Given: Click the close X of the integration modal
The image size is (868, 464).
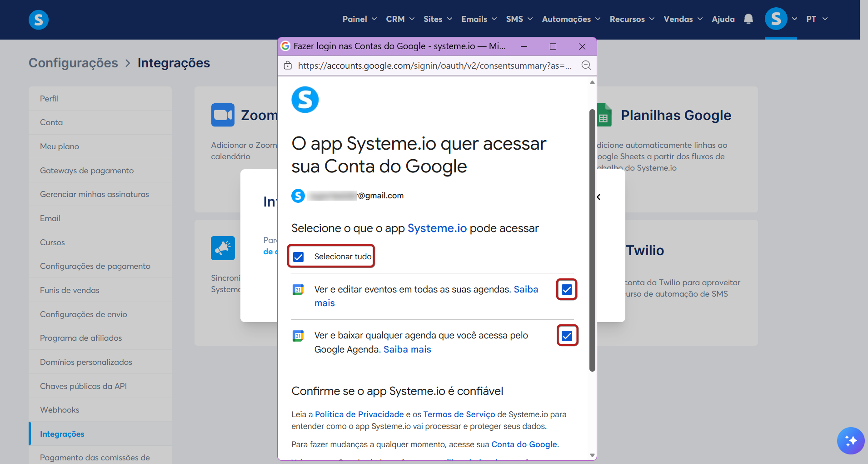Looking at the screenshot, I should pos(599,197).
